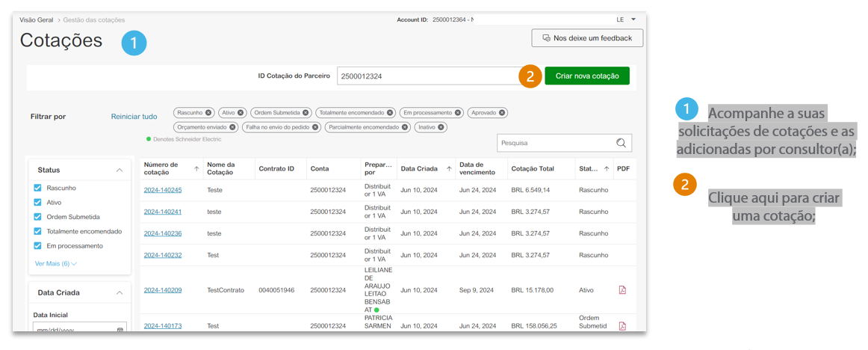This screenshot has height=350, width=868.
Task: Open quote 2024-140241
Action: pos(163,212)
